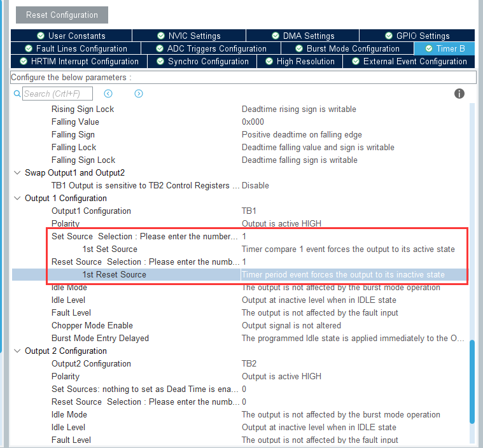Select 1st Set Source label
The width and height of the screenshot is (483, 448).
[109, 249]
